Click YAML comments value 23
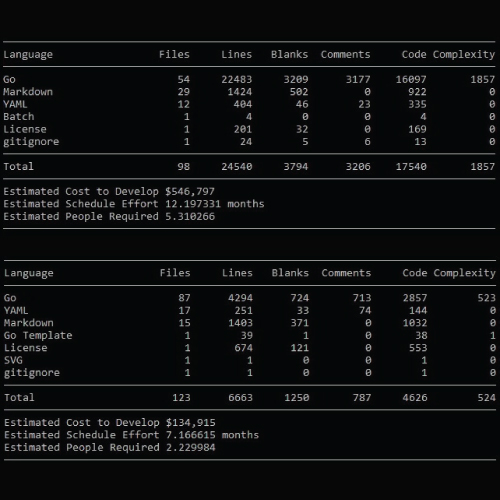 [364, 104]
